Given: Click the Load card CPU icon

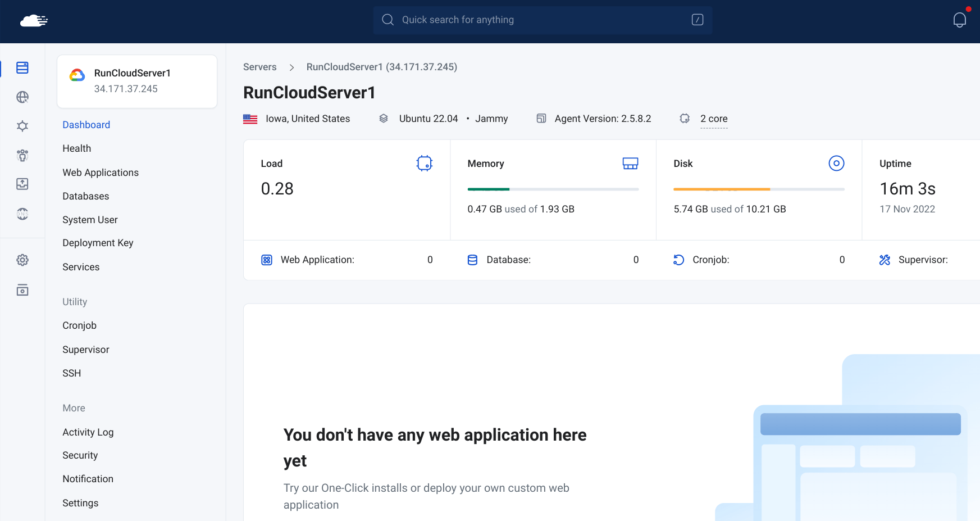Looking at the screenshot, I should click(425, 164).
